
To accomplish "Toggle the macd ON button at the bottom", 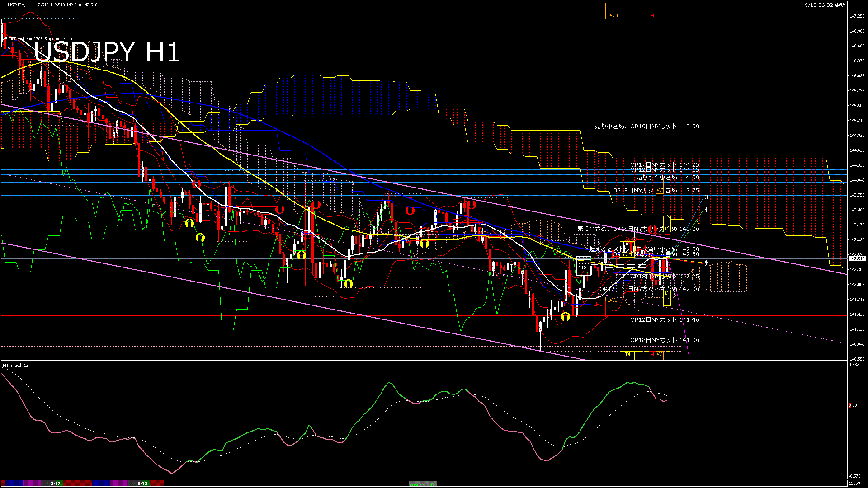I will [x=423, y=483].
